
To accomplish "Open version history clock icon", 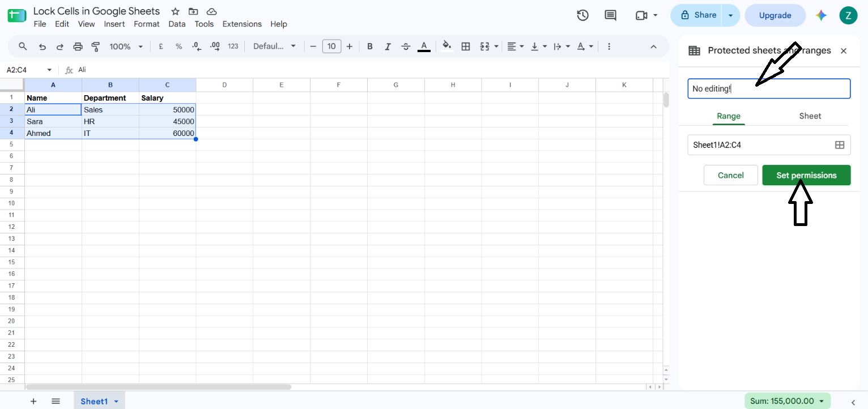I will pyautogui.click(x=582, y=15).
